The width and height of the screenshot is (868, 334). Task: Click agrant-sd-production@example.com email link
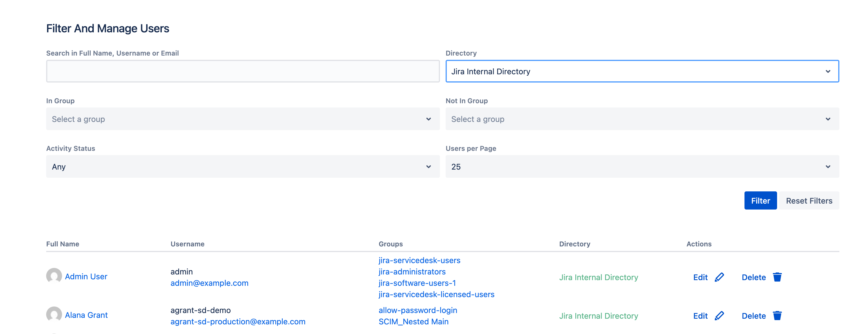pos(238,321)
